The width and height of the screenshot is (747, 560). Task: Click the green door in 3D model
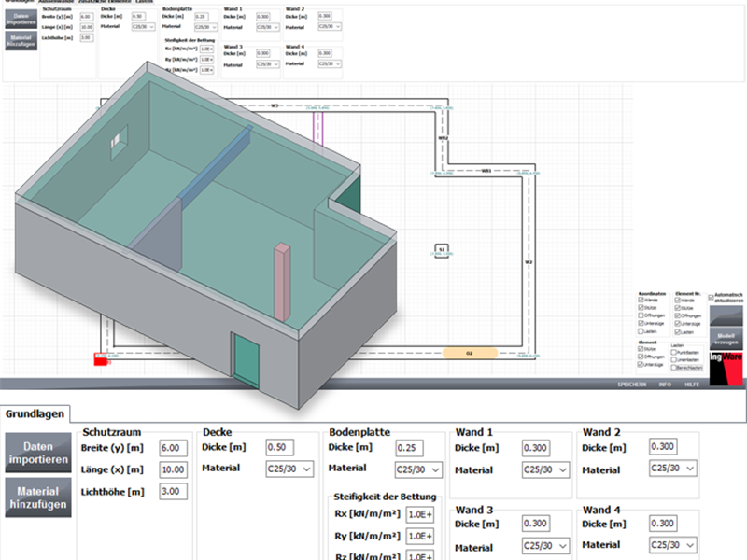(247, 360)
